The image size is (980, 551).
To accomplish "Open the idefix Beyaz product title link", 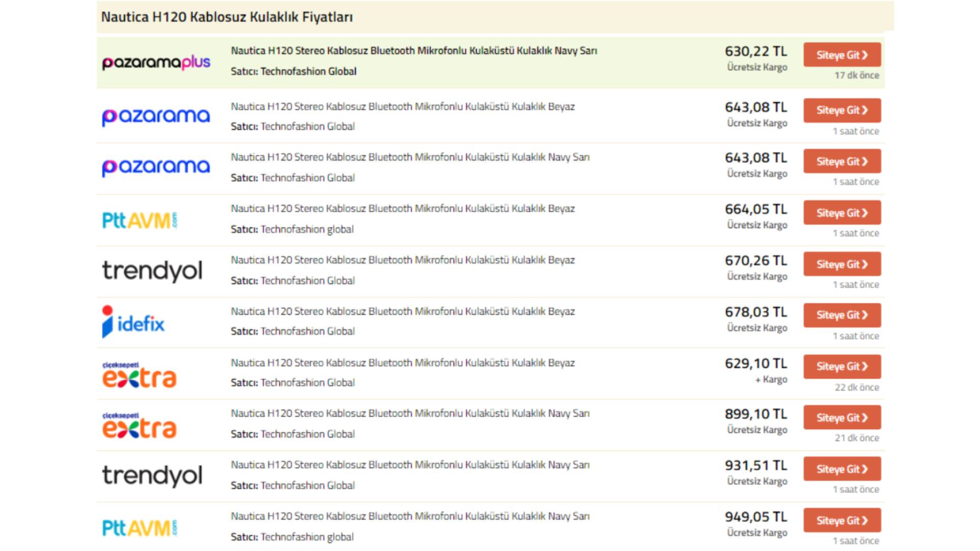I will (x=403, y=311).
